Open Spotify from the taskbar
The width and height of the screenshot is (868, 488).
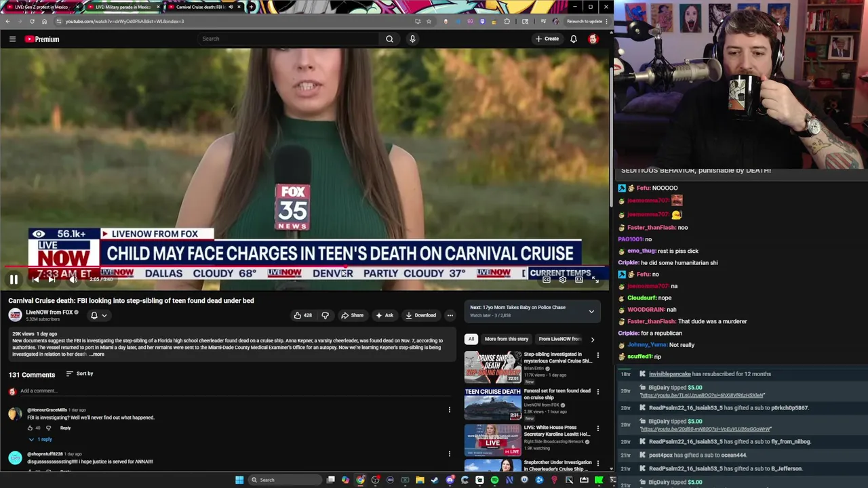pos(494,480)
